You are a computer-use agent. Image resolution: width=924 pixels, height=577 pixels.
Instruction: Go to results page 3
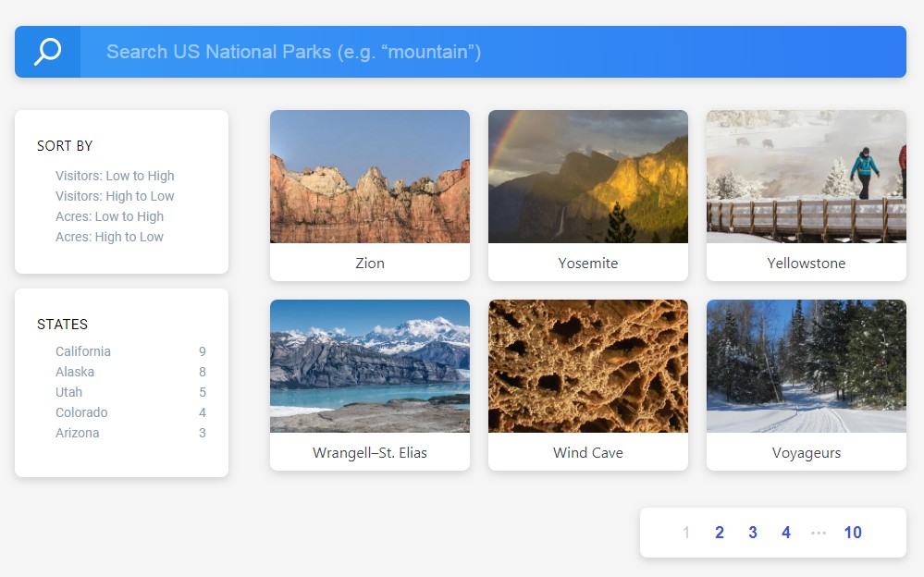click(x=753, y=533)
